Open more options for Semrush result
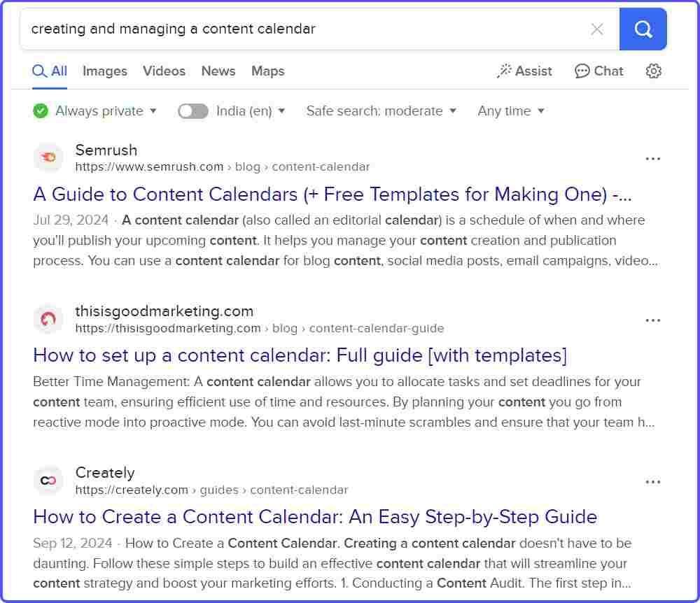This screenshot has width=700, height=603. pos(652,158)
